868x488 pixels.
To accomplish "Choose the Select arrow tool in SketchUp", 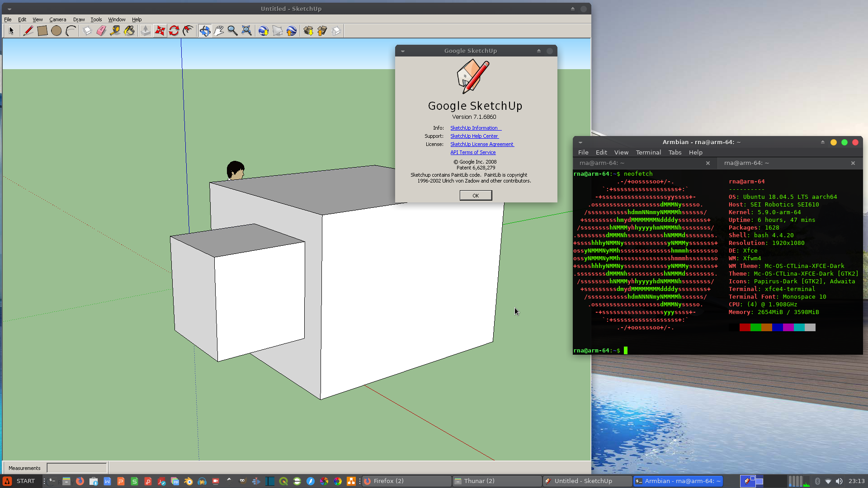I will [x=11, y=31].
